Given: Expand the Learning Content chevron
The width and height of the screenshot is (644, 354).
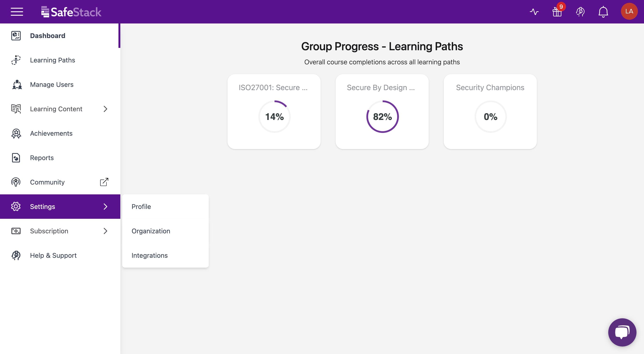Looking at the screenshot, I should click(x=105, y=109).
